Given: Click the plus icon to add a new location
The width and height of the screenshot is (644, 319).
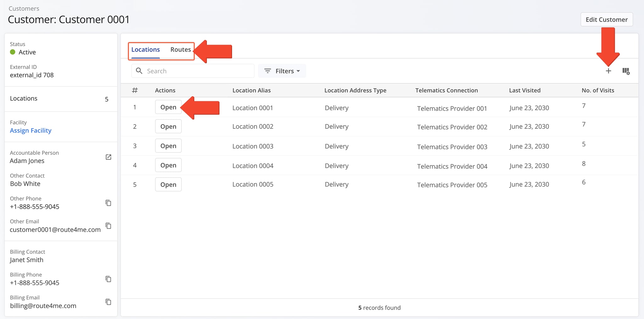Looking at the screenshot, I should 608,71.
